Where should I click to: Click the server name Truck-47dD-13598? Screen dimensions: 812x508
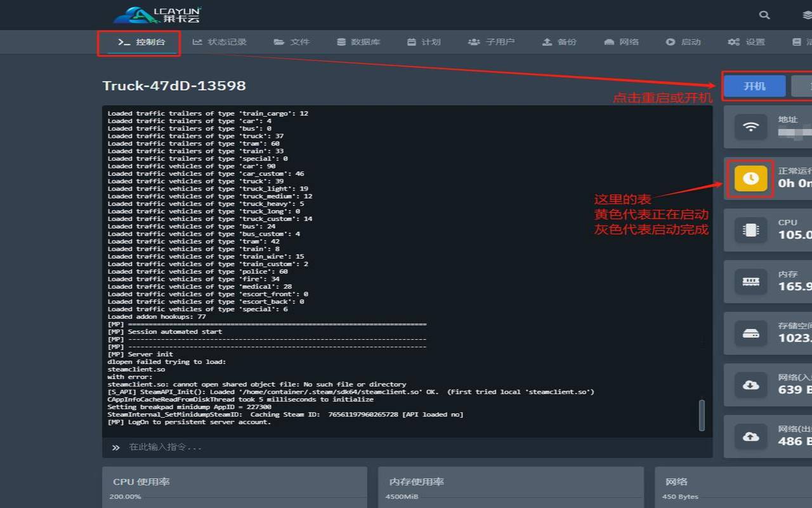click(174, 86)
